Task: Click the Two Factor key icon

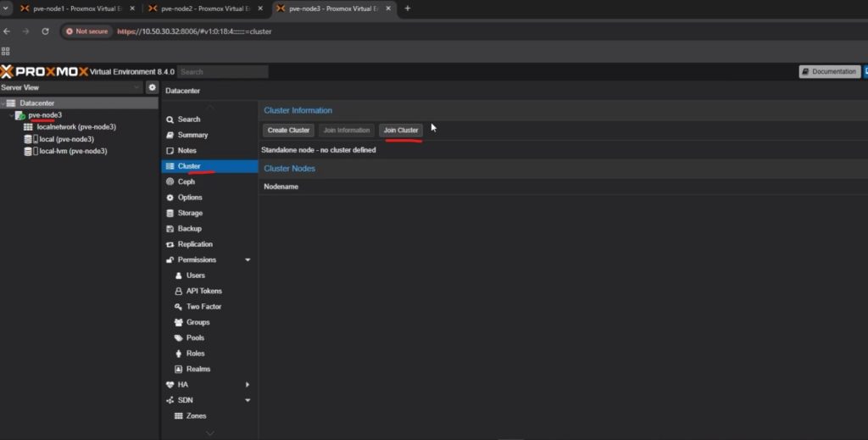Action: [178, 307]
